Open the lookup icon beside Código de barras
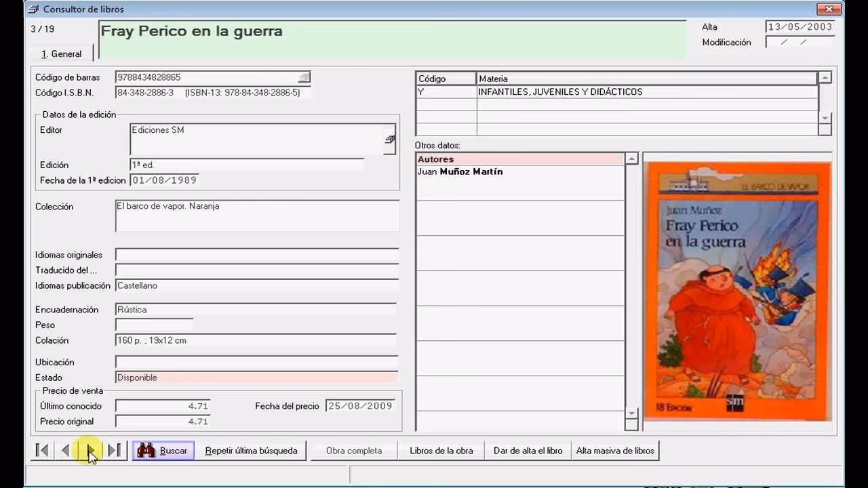 [304, 77]
